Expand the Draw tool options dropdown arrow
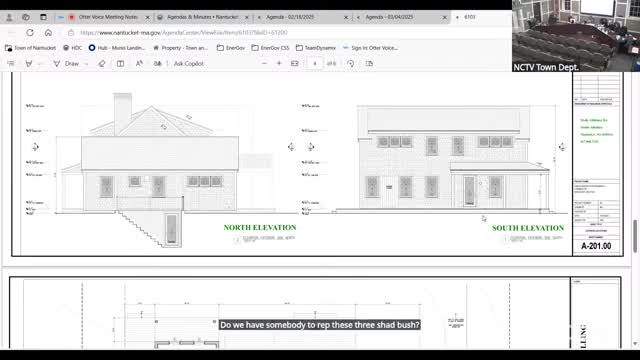 point(86,64)
